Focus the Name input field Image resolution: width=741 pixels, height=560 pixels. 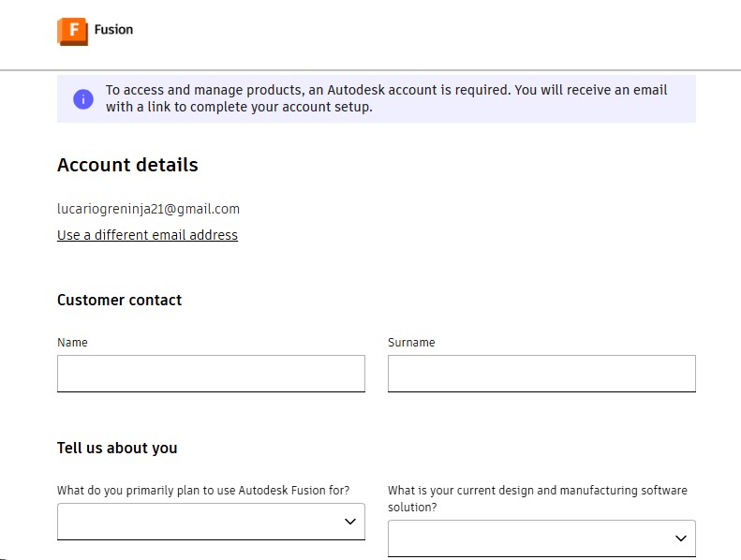(211, 373)
